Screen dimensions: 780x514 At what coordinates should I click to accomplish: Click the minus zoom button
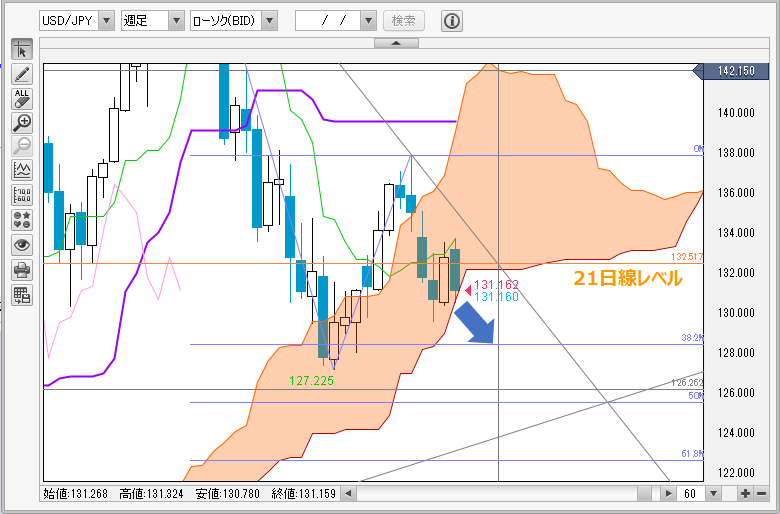tap(762, 494)
